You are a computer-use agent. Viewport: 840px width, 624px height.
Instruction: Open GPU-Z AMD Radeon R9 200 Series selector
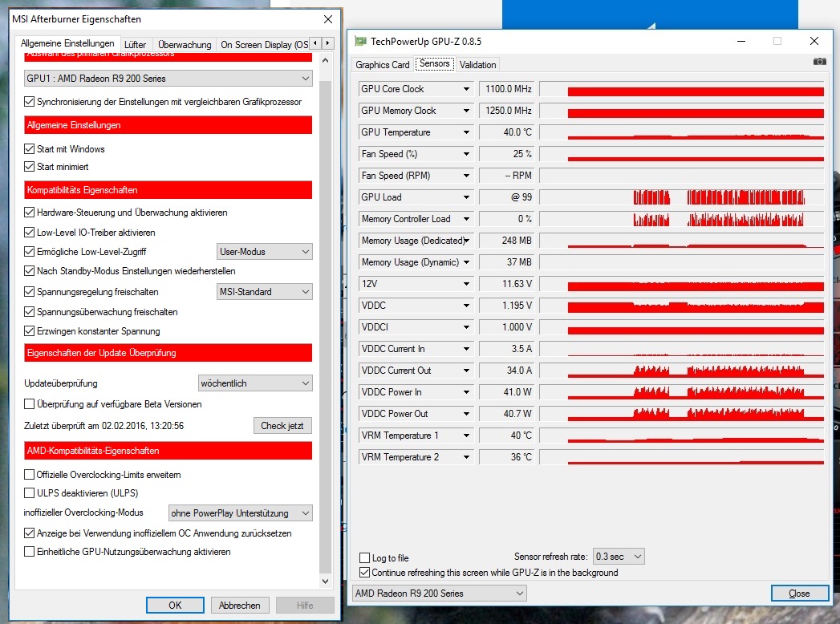click(x=440, y=593)
